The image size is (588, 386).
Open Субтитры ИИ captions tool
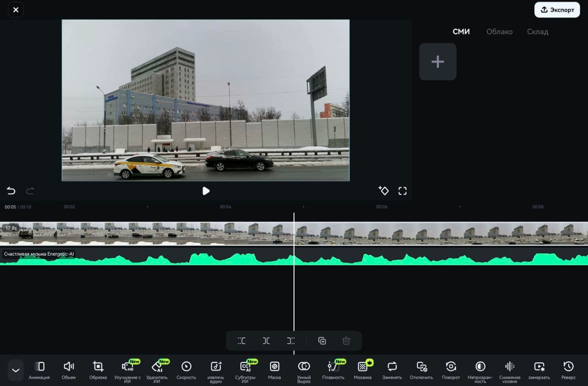pos(245,371)
